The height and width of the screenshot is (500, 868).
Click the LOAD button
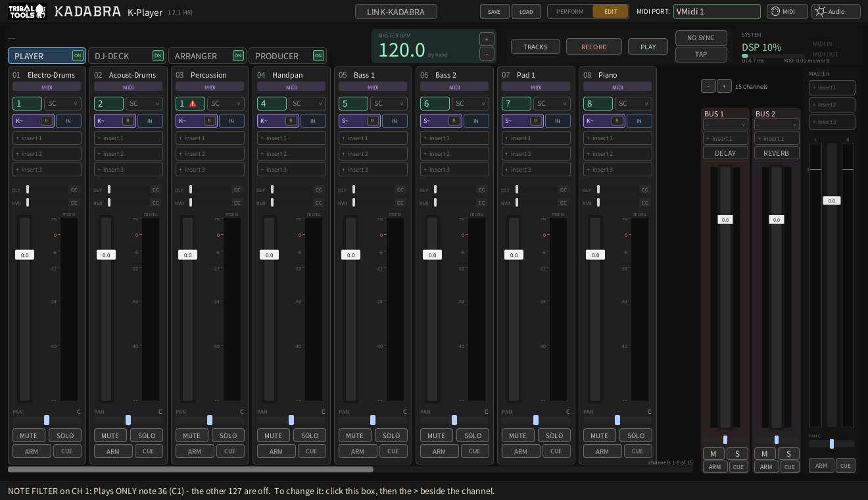click(526, 11)
